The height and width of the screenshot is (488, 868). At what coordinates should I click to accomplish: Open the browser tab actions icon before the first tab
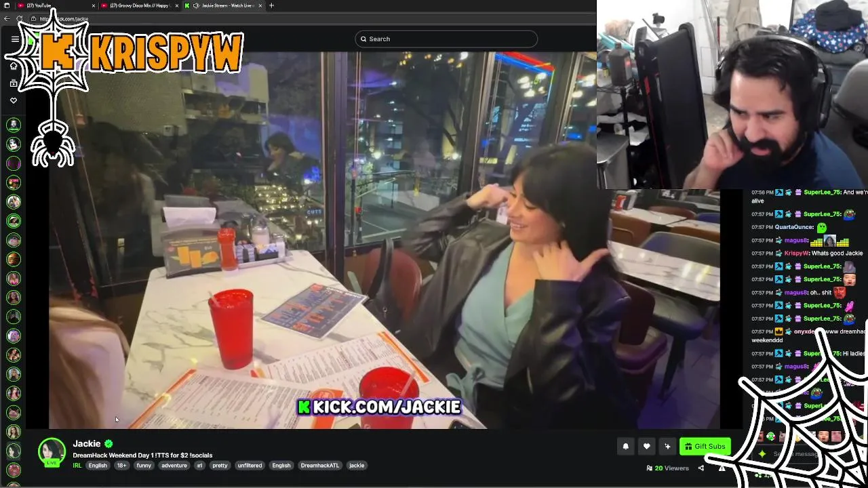[x=6, y=5]
